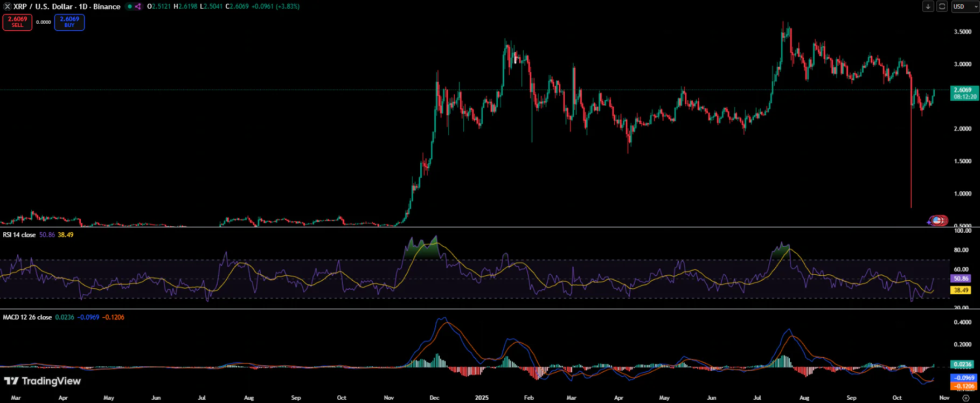Open the USD currency dropdown
The height and width of the screenshot is (403, 980).
point(965,6)
